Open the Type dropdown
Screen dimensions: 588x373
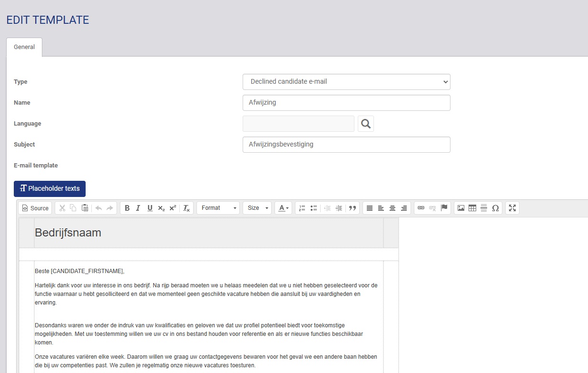click(346, 82)
